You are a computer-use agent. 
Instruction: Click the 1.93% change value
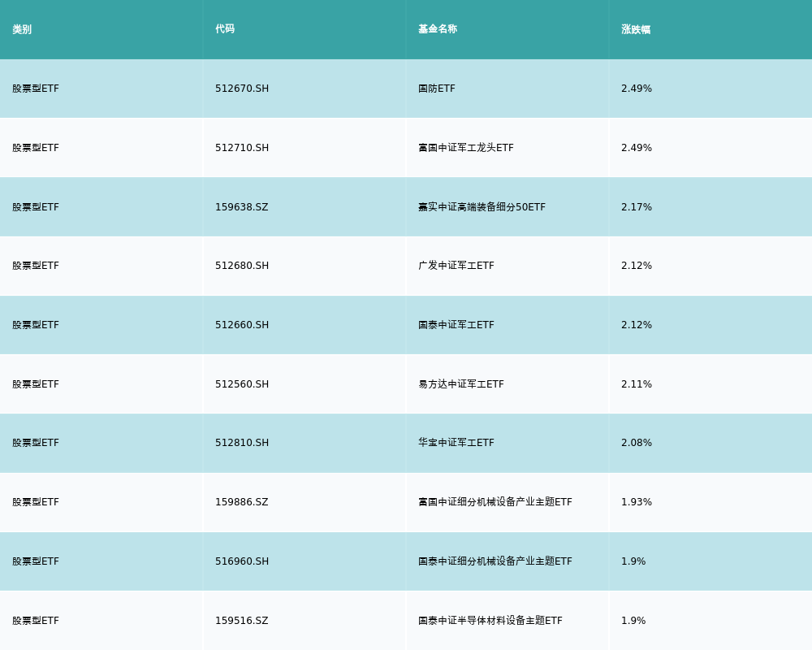[x=637, y=502]
